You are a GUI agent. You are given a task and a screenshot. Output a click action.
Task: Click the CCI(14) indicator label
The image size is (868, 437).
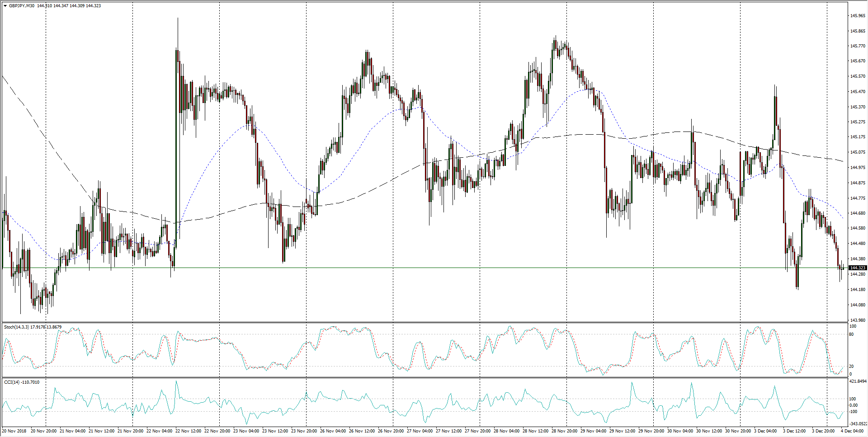tap(12, 382)
